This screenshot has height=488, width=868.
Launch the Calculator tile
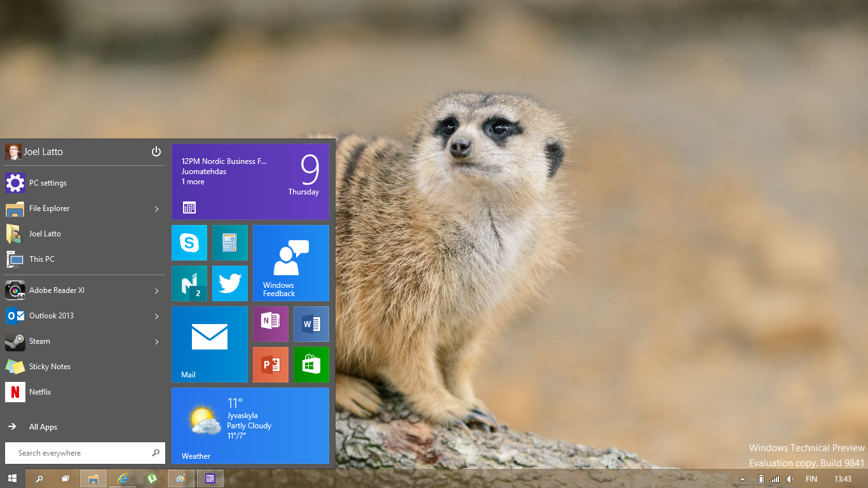229,243
